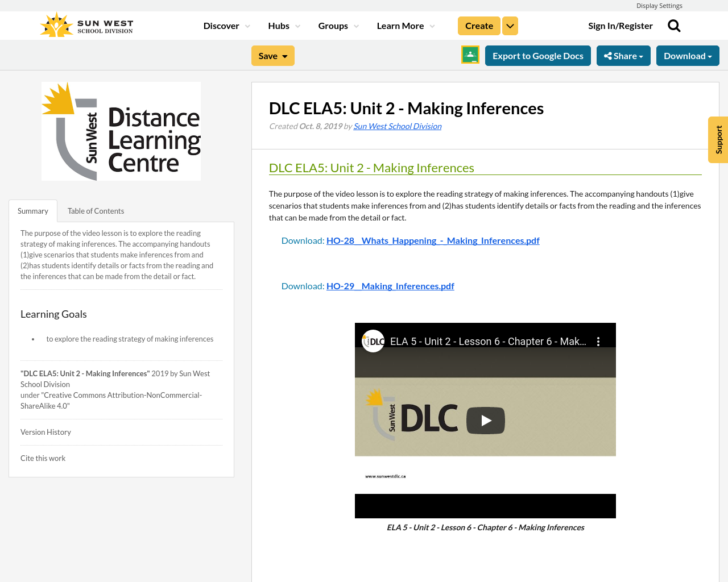
Task: Open Version History
Action: (x=45, y=431)
